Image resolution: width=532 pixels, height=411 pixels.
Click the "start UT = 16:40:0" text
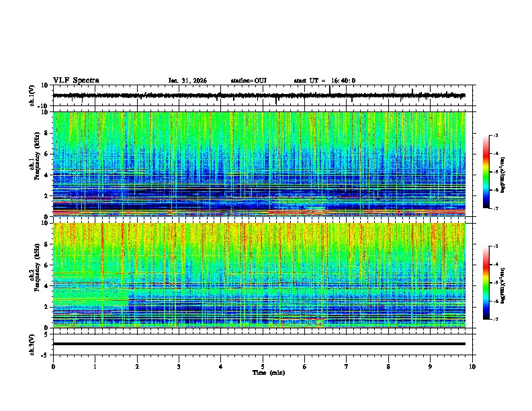click(324, 81)
